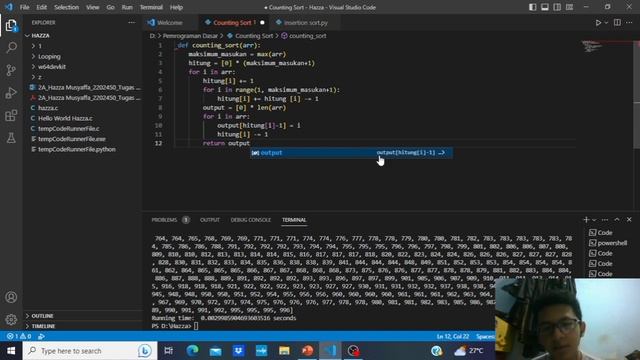The height and width of the screenshot is (360, 640).
Task: Open the Accounts menu icon
Action: click(x=11, y=297)
